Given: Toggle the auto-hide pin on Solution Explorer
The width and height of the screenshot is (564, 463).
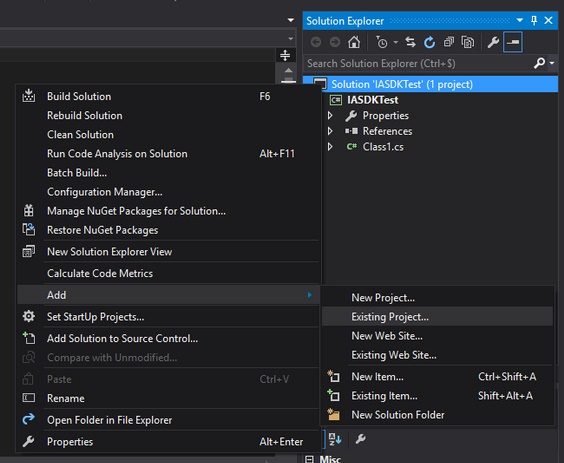Looking at the screenshot, I should pos(534,21).
